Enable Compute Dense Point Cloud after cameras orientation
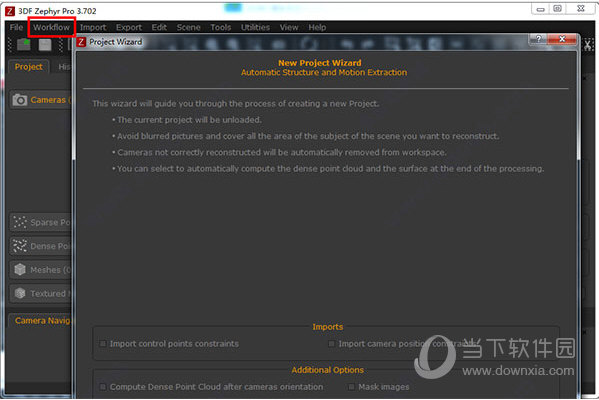Screen dimensions: 599x400 [x=103, y=387]
